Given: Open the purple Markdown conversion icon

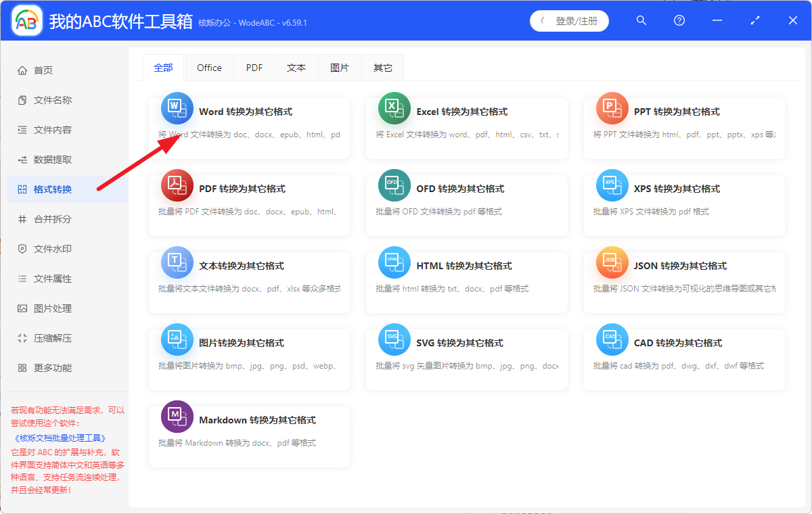Looking at the screenshot, I should coord(177,417).
